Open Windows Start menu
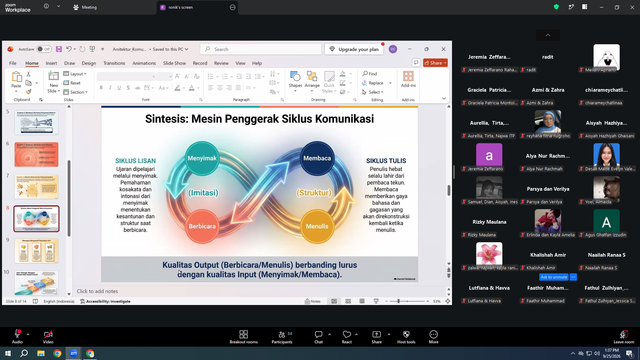This screenshot has height=360, width=640. [x=8, y=353]
